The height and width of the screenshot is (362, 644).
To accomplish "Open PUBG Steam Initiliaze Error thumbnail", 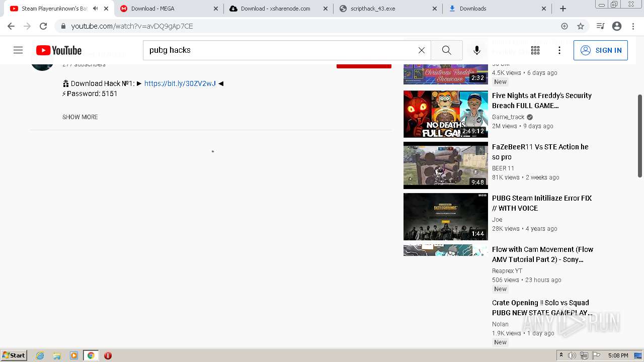I will (x=446, y=217).
